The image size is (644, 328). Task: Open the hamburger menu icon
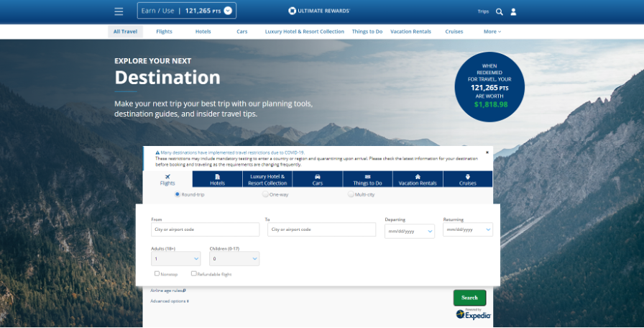(x=119, y=11)
